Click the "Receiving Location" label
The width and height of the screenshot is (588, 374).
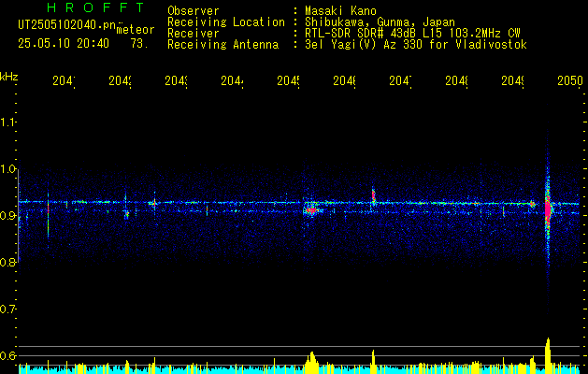pos(226,22)
